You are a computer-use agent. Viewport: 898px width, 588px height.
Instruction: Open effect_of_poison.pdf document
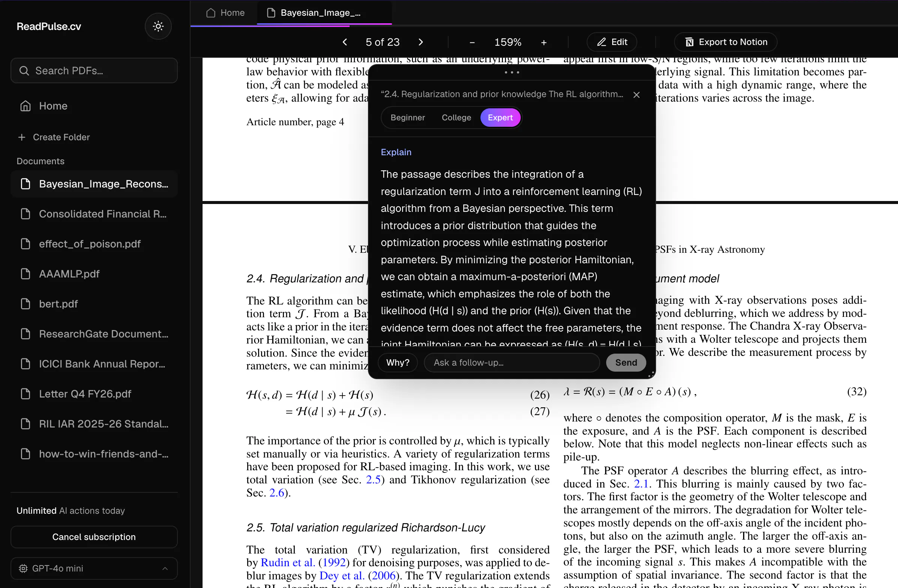pyautogui.click(x=94, y=244)
